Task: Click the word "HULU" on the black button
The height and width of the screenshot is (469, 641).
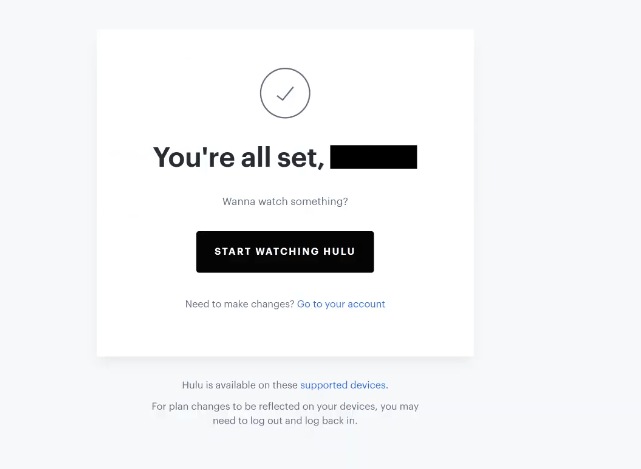Action: tap(339, 251)
